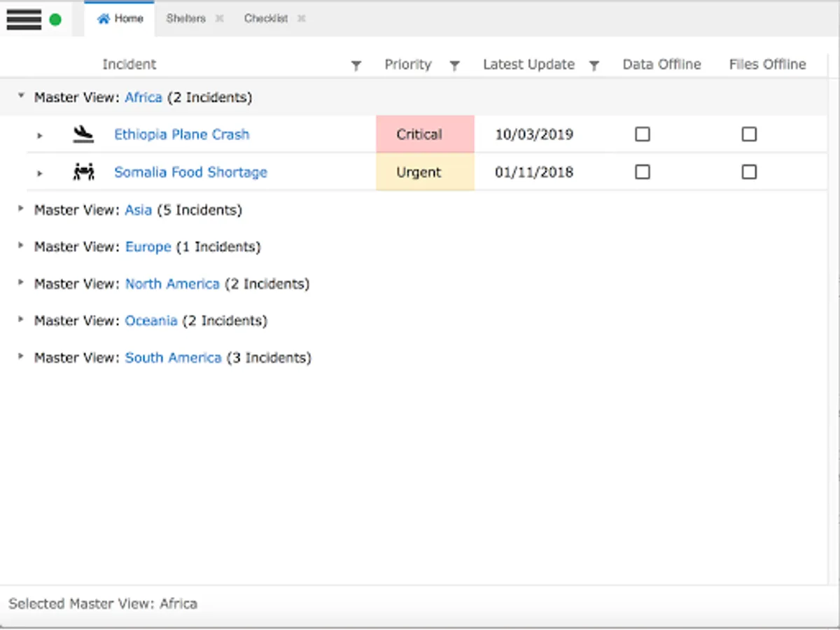
Task: Expand the South America master view group
Action: 20,357
